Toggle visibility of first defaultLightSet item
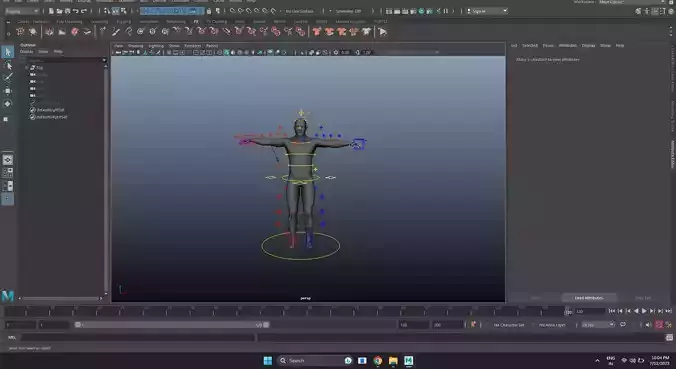The image size is (676, 369). coord(32,110)
